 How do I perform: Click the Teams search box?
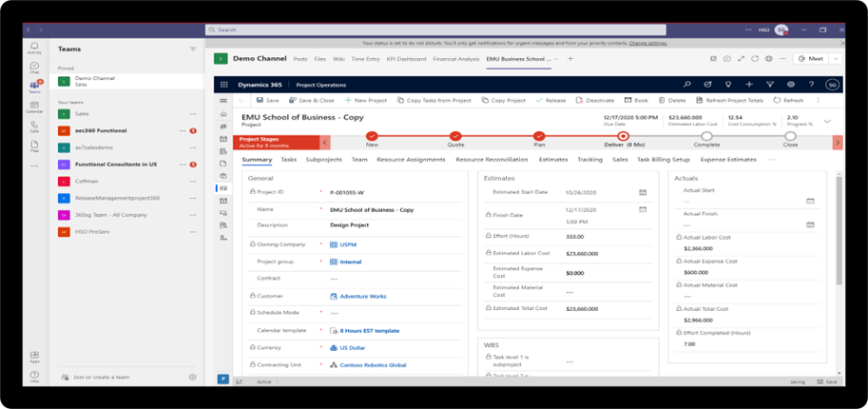click(x=435, y=29)
